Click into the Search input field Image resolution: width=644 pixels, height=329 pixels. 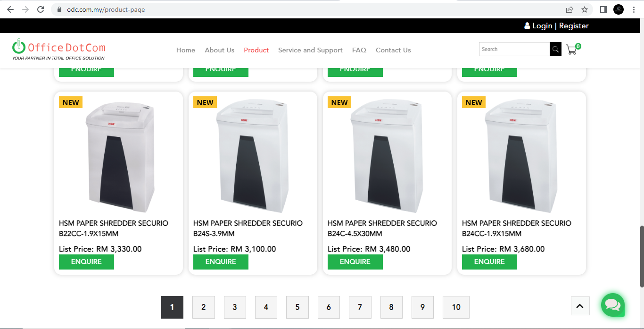[514, 49]
